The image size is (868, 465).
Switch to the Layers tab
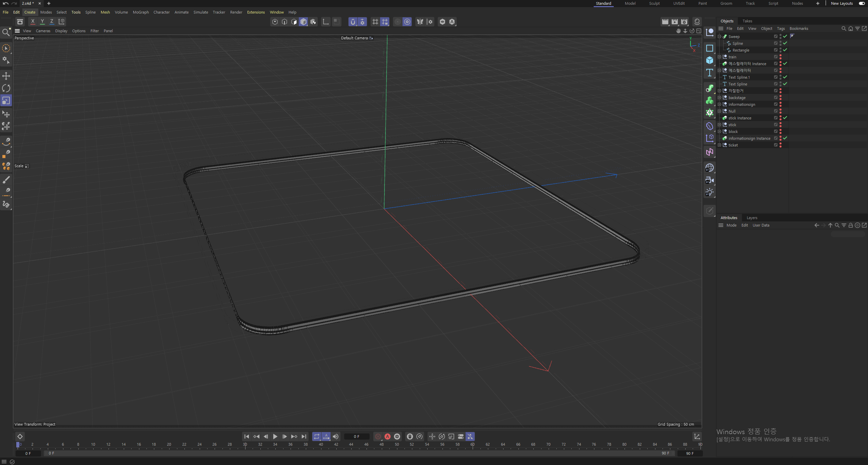[752, 218]
